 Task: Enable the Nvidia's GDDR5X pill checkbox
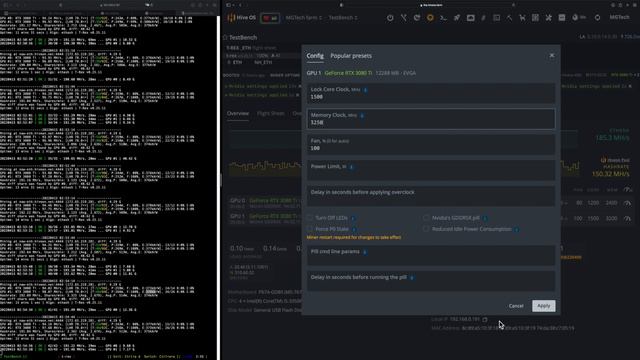click(426, 218)
